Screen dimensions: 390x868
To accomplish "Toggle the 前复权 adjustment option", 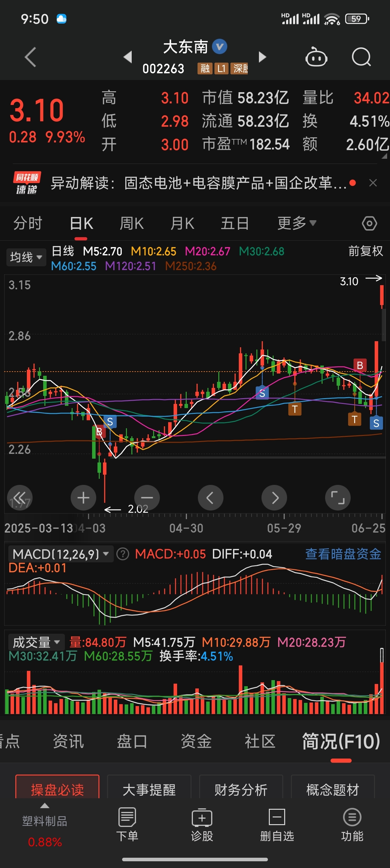I will (x=365, y=251).
